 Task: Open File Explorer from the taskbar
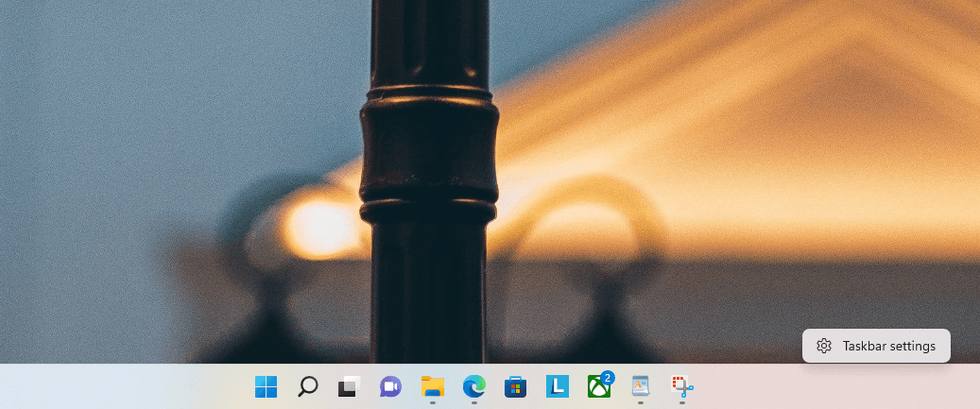[x=433, y=386]
